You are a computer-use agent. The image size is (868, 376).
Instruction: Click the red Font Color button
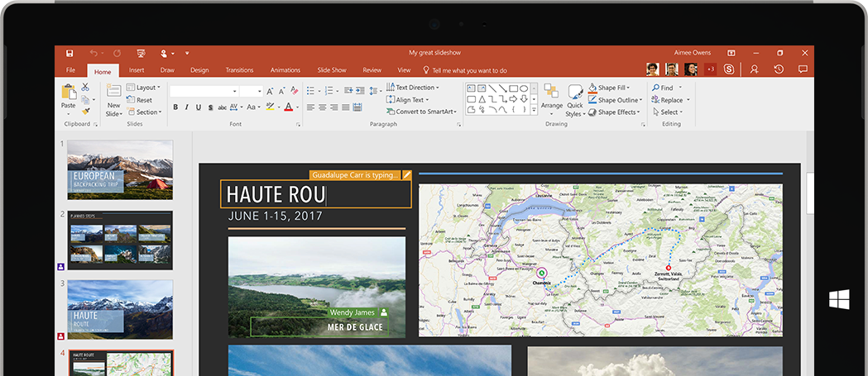click(289, 107)
